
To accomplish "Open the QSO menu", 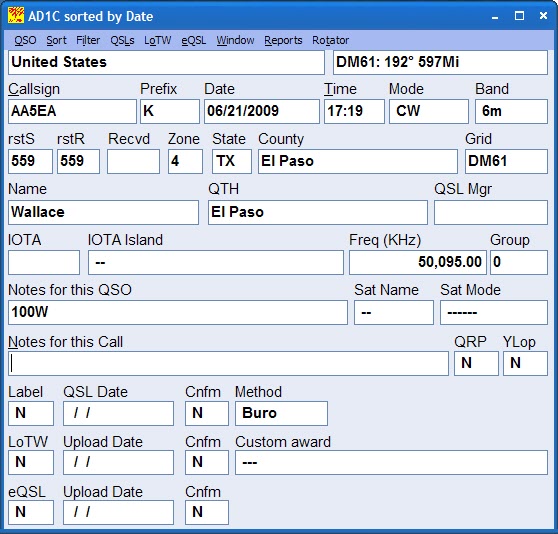I will pos(25,40).
